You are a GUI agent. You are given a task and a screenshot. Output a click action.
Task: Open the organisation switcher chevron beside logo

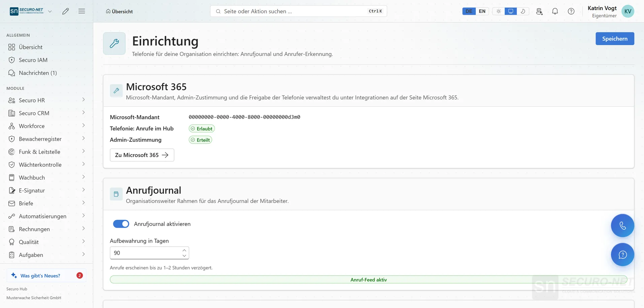(x=50, y=11)
